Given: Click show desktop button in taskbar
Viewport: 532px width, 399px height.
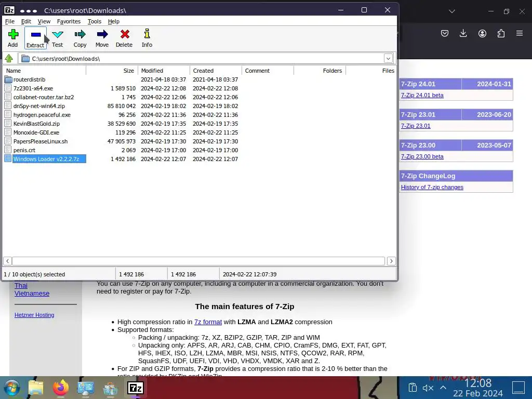Looking at the screenshot, I should 518,388.
